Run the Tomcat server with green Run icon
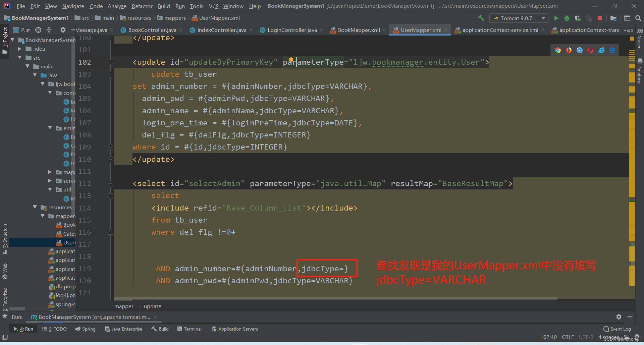Image resolution: width=644 pixels, height=345 pixels. (556, 18)
